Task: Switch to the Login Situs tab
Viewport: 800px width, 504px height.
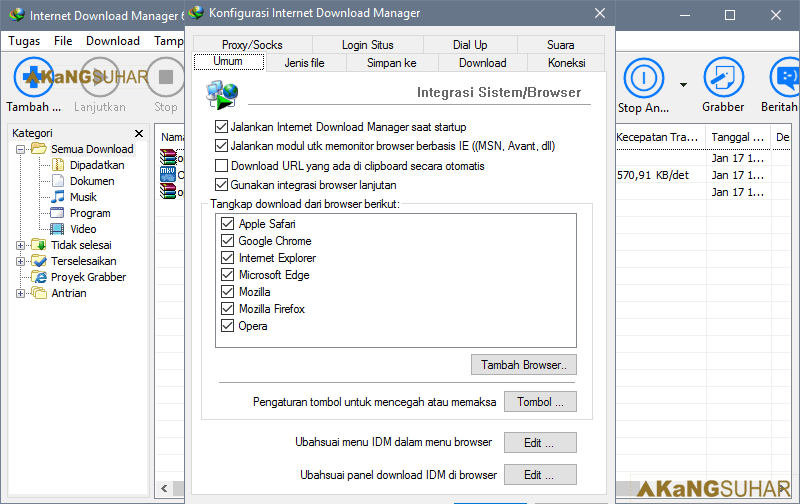Action: click(368, 44)
